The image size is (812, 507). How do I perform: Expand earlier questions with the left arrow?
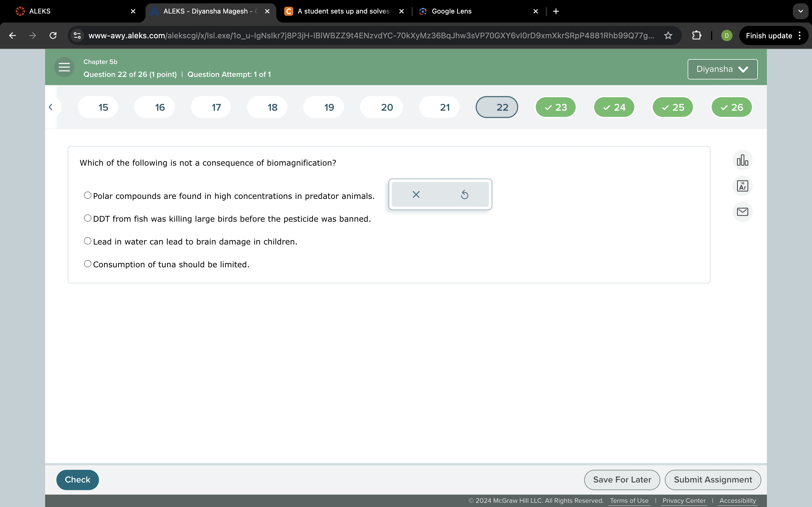point(51,107)
